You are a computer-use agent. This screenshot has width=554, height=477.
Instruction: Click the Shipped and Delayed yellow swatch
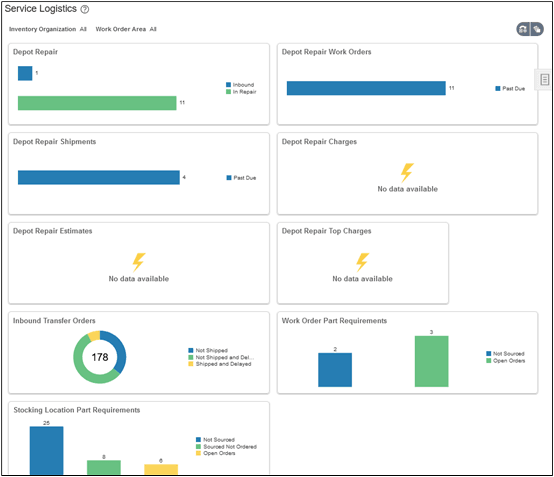tap(191, 364)
